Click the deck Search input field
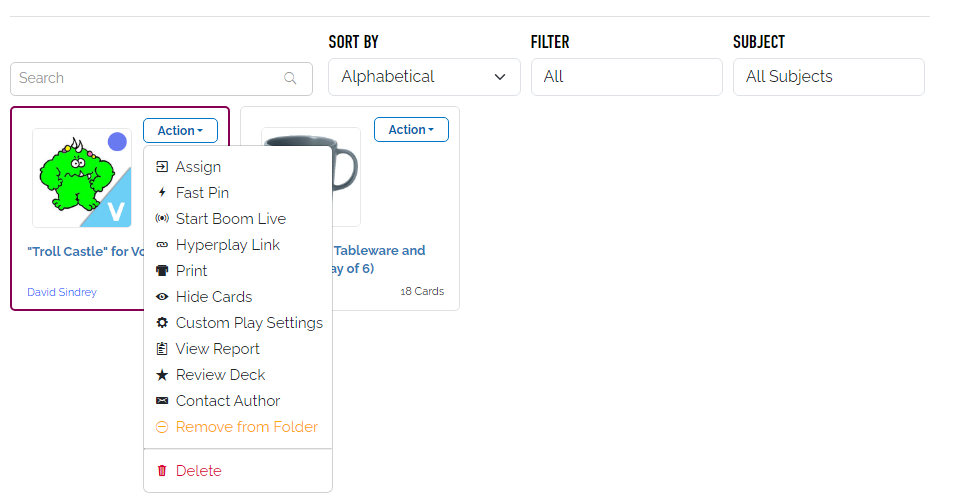 tap(150, 78)
